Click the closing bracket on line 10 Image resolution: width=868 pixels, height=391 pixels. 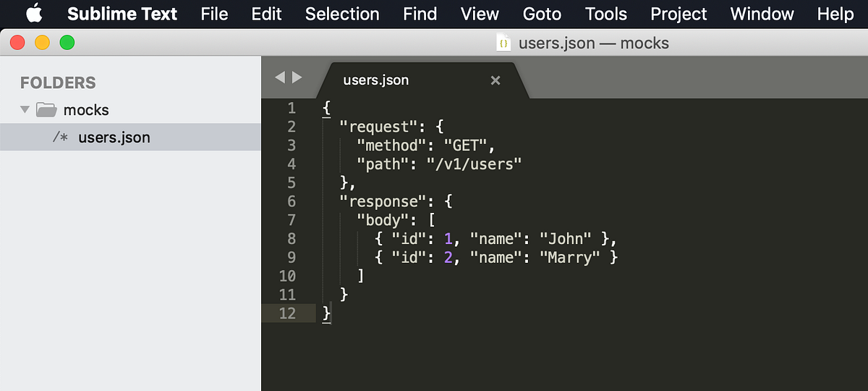tap(361, 276)
